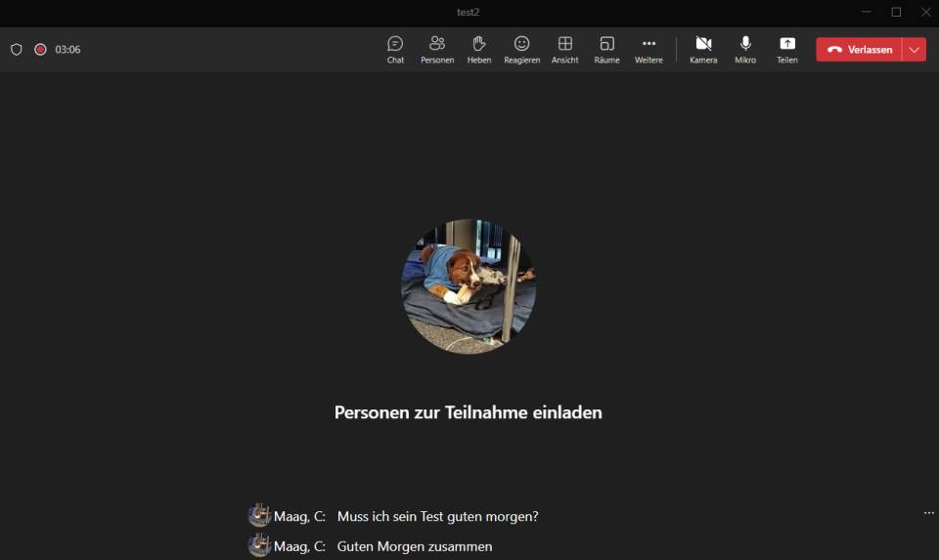
Task: Click the 03:06 meeting timer
Action: coord(67,49)
